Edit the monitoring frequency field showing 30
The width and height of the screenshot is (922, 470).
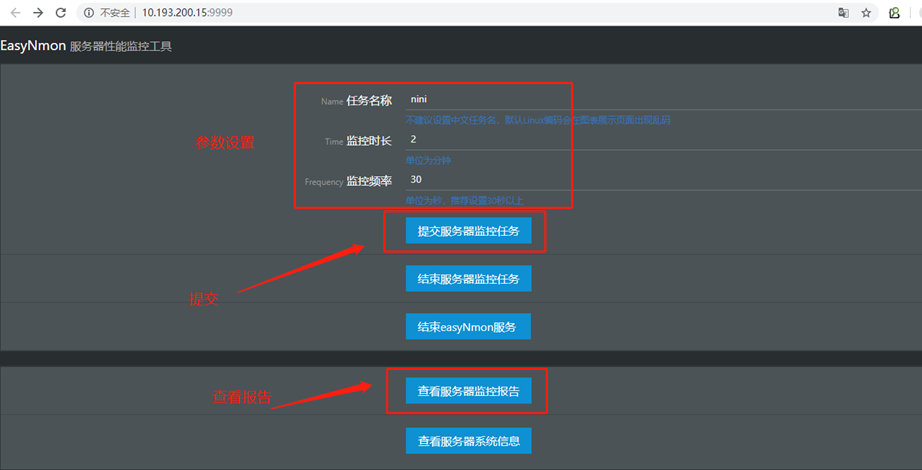(x=664, y=179)
